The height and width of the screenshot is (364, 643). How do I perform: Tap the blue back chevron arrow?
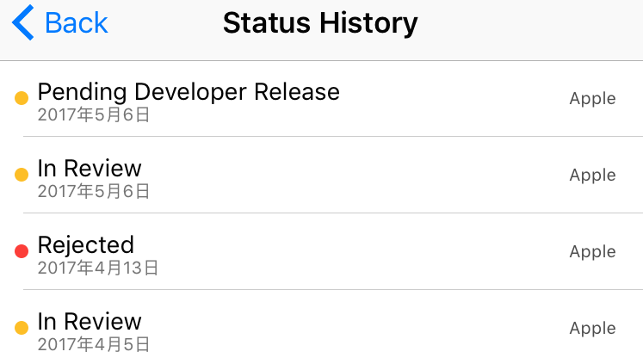23,22
